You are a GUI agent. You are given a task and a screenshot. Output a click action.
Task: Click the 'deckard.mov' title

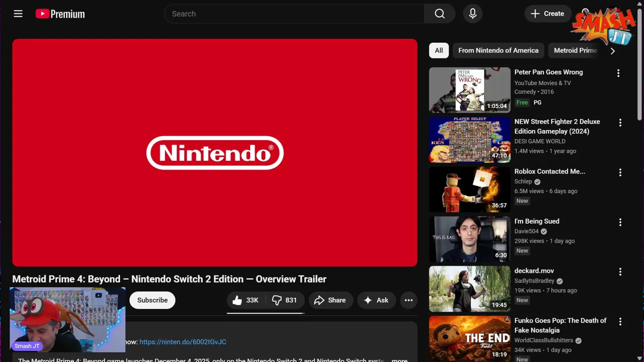(534, 271)
